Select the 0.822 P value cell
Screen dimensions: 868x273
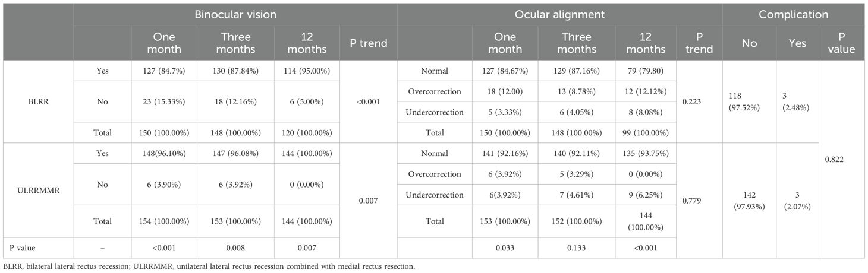click(x=843, y=159)
